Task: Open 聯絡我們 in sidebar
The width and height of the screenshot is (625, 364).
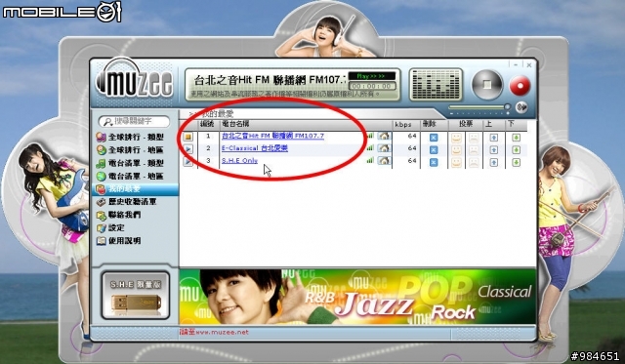Action: pos(118,215)
